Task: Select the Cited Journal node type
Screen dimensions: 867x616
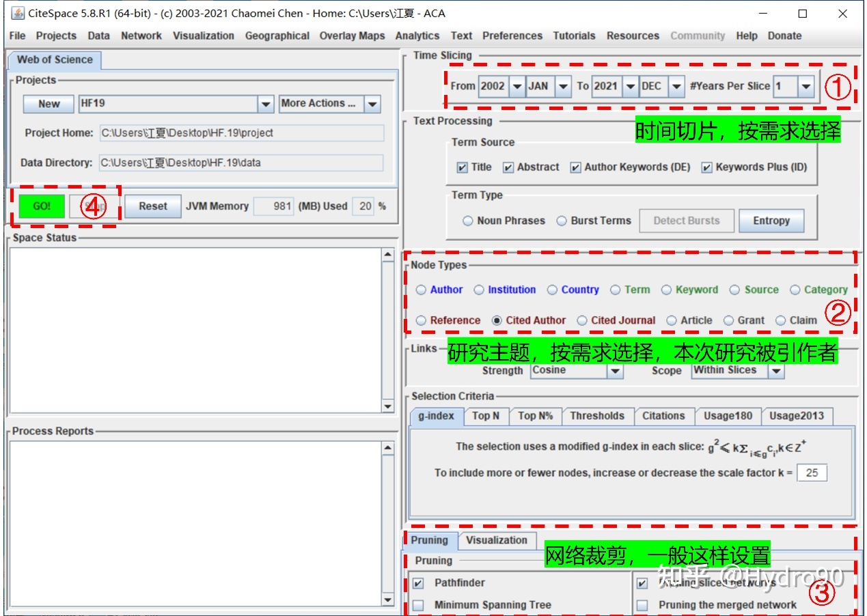Action: tap(582, 320)
